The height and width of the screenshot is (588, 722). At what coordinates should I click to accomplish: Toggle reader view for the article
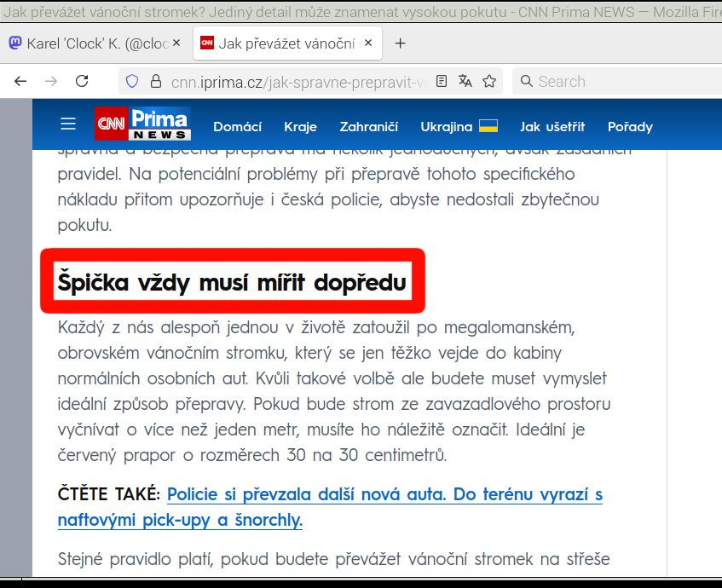point(442,82)
